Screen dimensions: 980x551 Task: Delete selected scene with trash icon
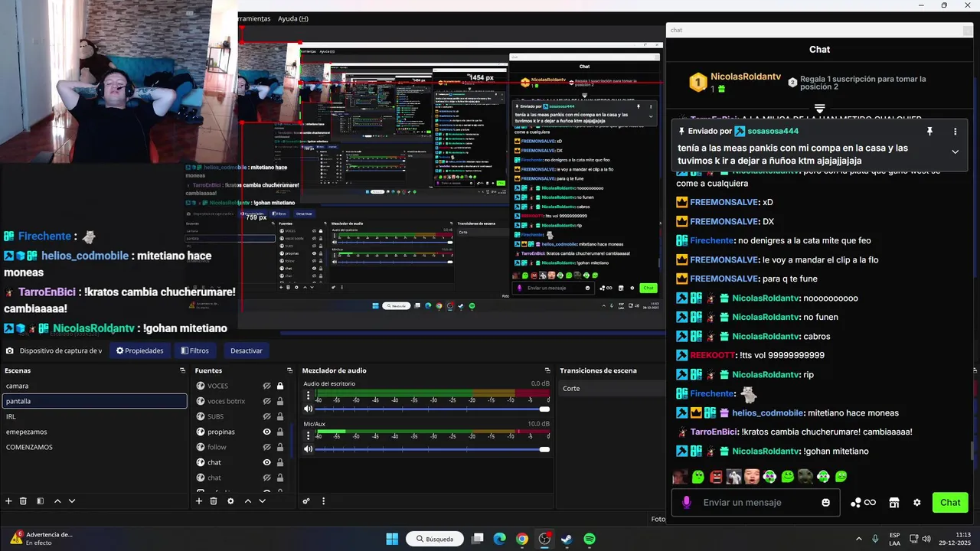point(23,500)
